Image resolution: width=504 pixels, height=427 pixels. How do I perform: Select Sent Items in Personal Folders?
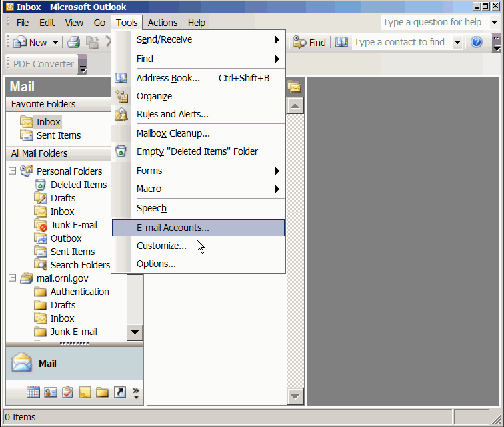(73, 252)
